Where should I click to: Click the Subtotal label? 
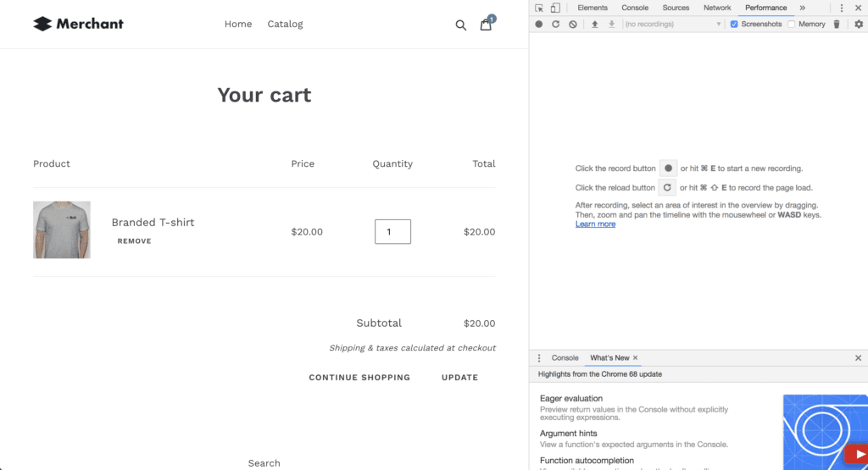click(x=379, y=323)
